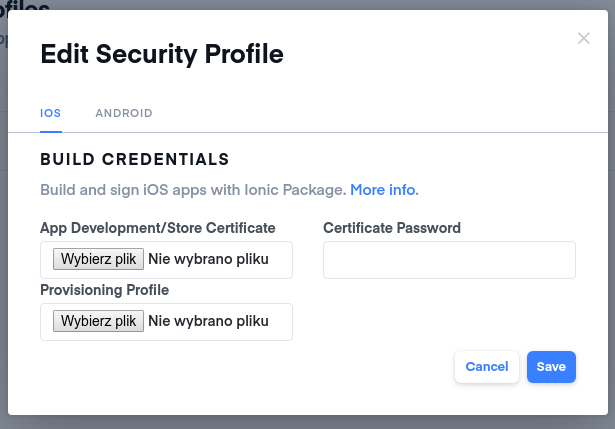
Task: Close the Edit Security Profile dialog
Action: point(584,38)
